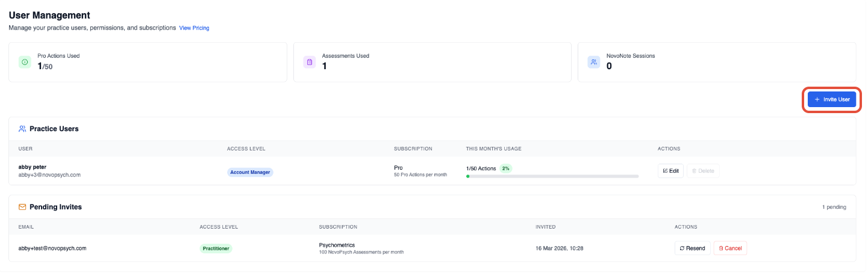Image resolution: width=868 pixels, height=278 pixels.
Task: Resend the pending invite email
Action: 692,248
